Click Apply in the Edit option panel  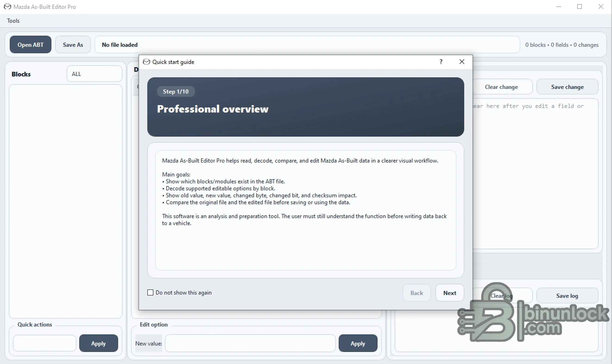(x=358, y=343)
